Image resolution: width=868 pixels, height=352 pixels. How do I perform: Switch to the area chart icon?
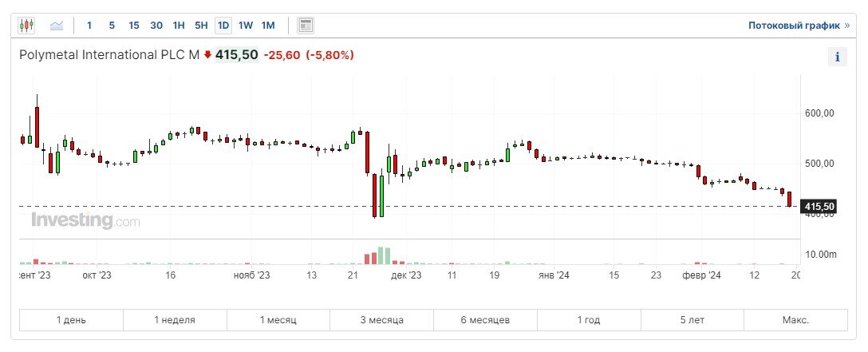[57, 25]
